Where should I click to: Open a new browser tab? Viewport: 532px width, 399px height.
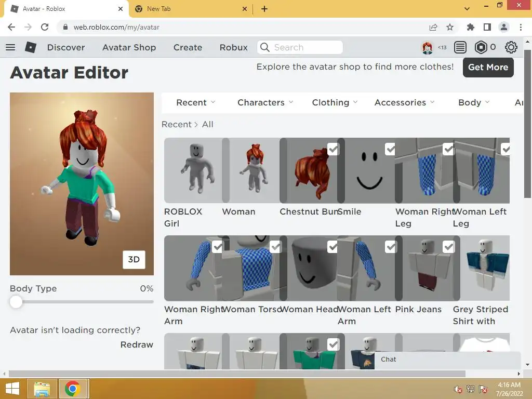(x=264, y=9)
